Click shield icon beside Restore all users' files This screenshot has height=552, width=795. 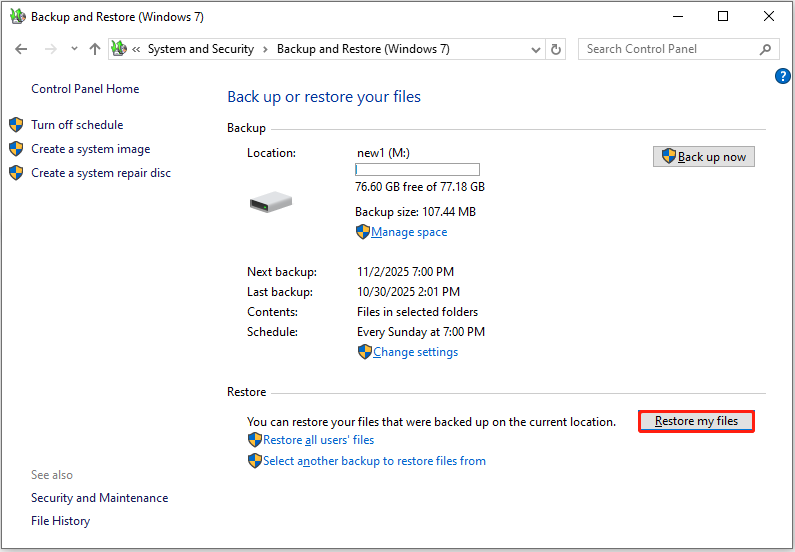tap(255, 440)
